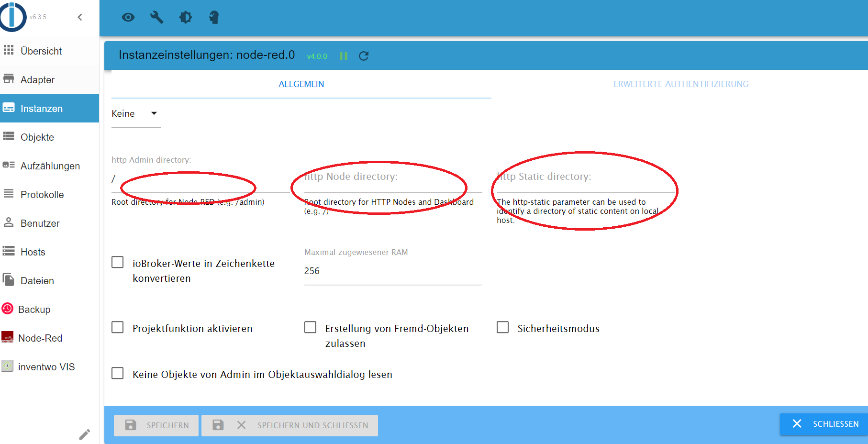The image size is (868, 444).
Task: Click the Objekte list icon
Action: coord(9,136)
